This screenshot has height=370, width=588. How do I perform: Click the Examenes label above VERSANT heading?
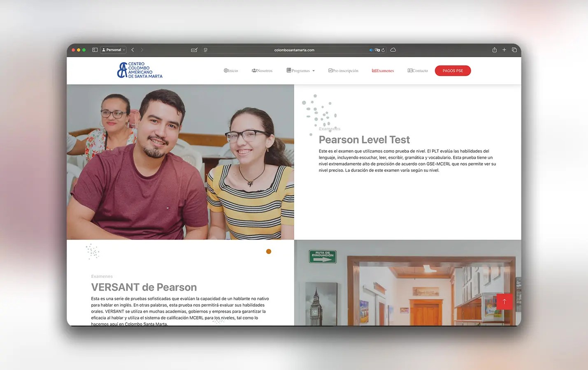tap(102, 276)
